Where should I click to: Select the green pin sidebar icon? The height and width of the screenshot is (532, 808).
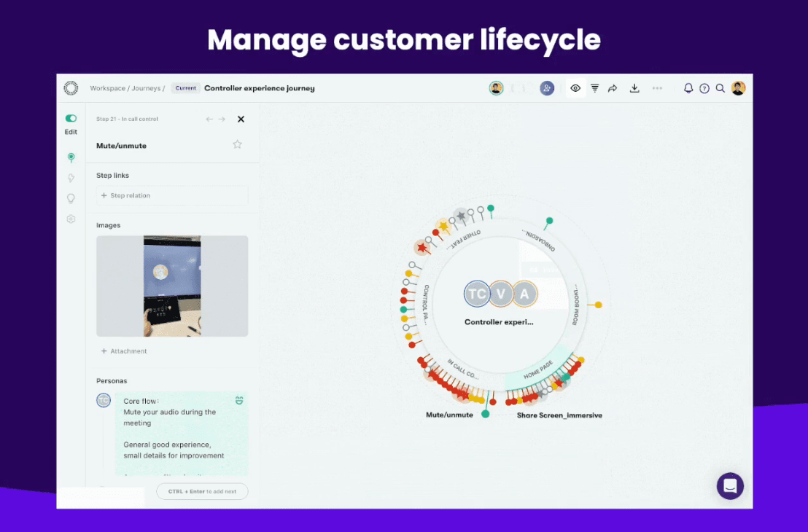(x=71, y=157)
